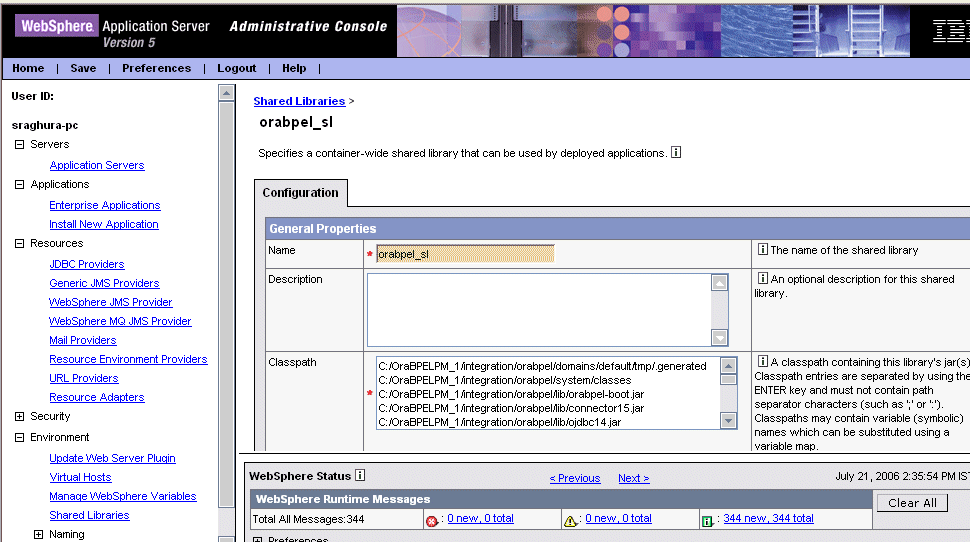970x542 pixels.
Task: Open the Home menu item
Action: tap(28, 68)
